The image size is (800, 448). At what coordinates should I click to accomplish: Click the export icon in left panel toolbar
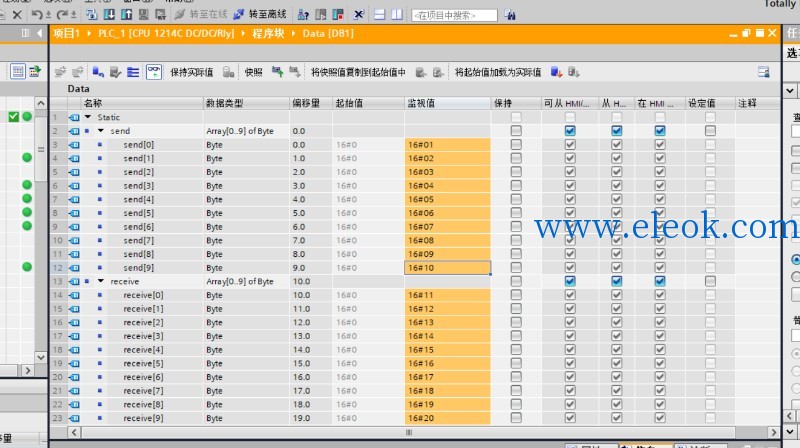point(35,71)
